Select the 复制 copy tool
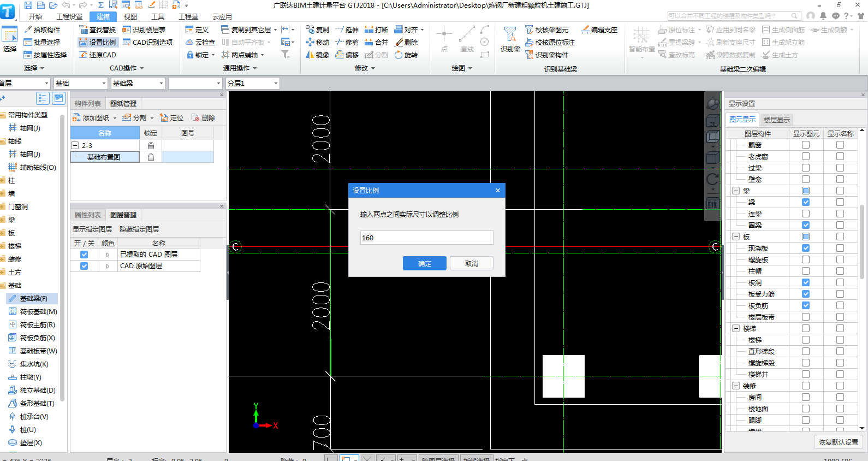This screenshot has width=868, height=461. [x=318, y=29]
